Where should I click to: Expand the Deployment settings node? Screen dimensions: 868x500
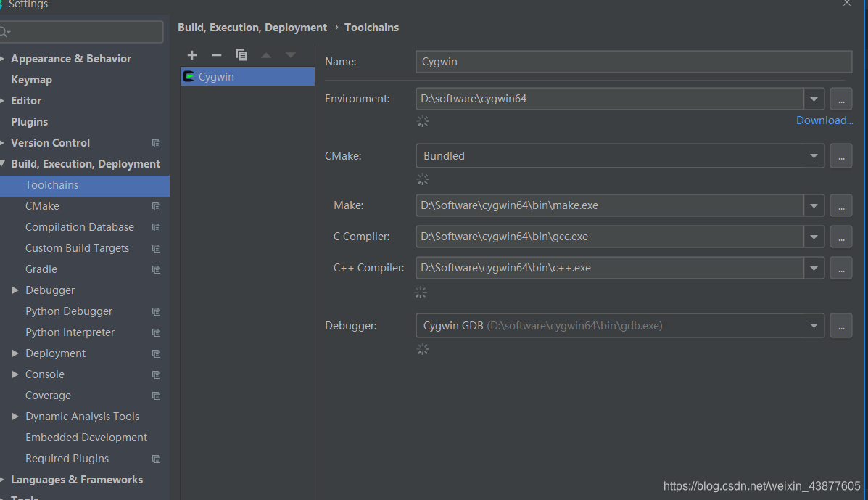[x=15, y=353]
